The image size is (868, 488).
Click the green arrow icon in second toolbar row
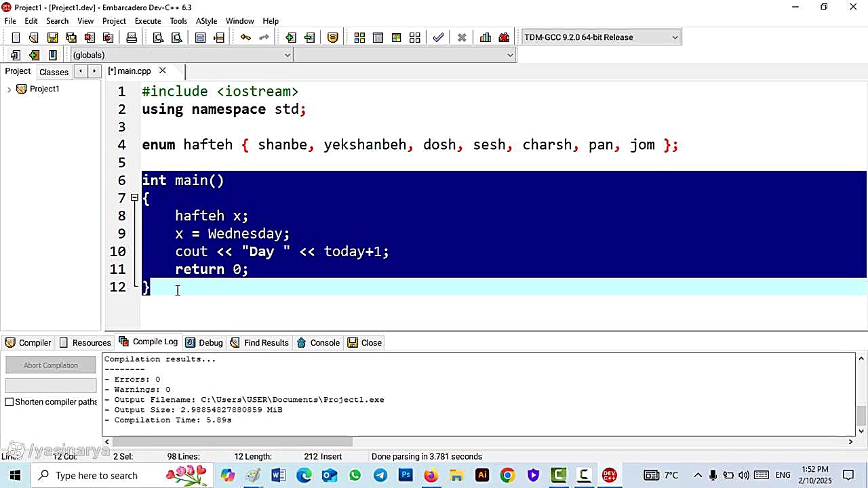[34, 55]
